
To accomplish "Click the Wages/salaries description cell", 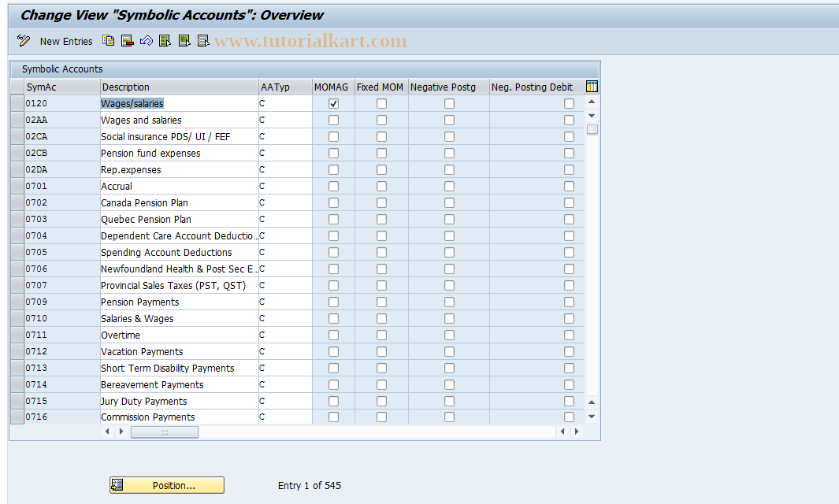I will (180, 104).
